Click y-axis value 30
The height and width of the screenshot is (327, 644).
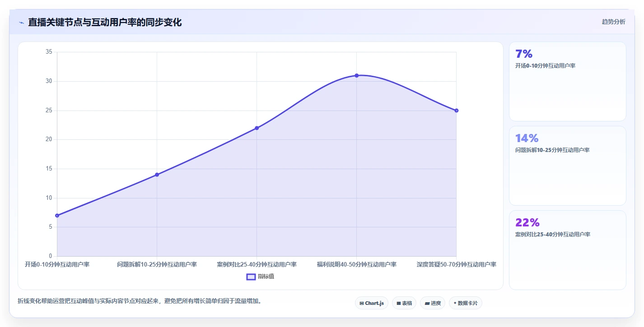(49, 81)
